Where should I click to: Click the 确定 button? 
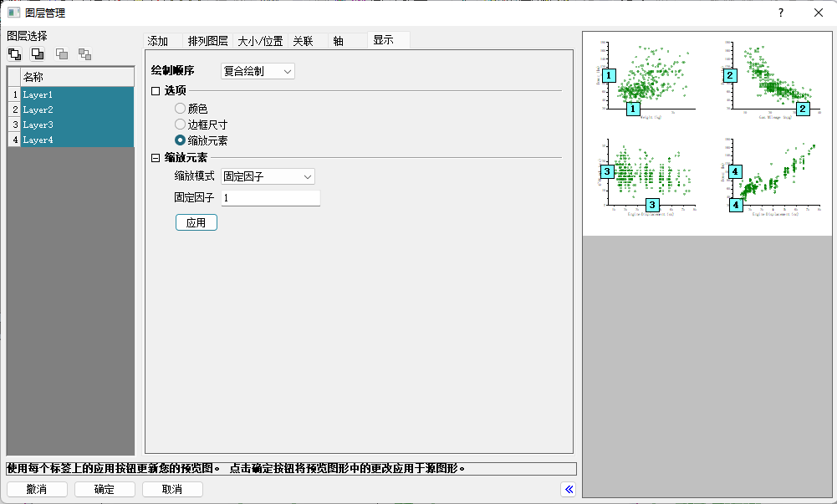click(x=105, y=489)
